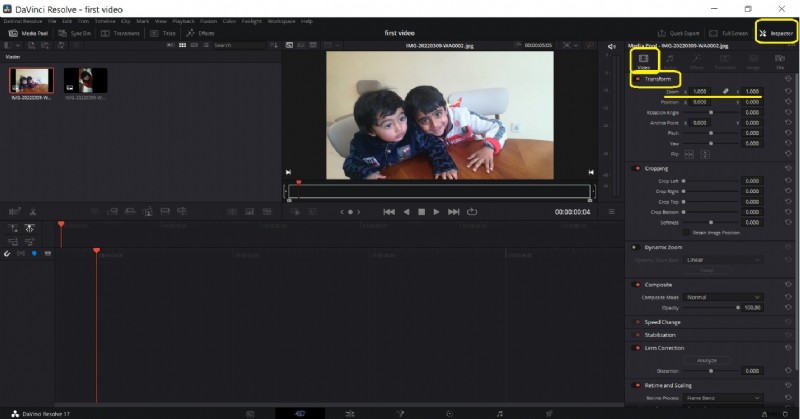
Task: Toggle the Inspector panel button
Action: [x=776, y=33]
